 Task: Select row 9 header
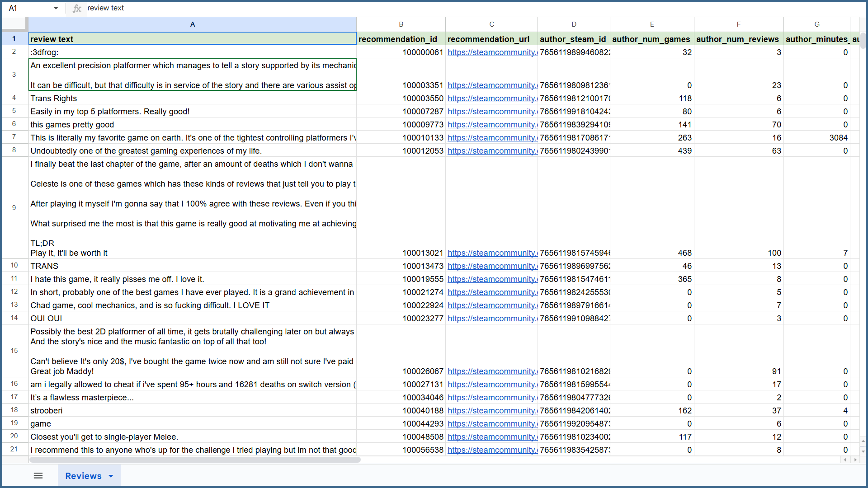pos(14,208)
